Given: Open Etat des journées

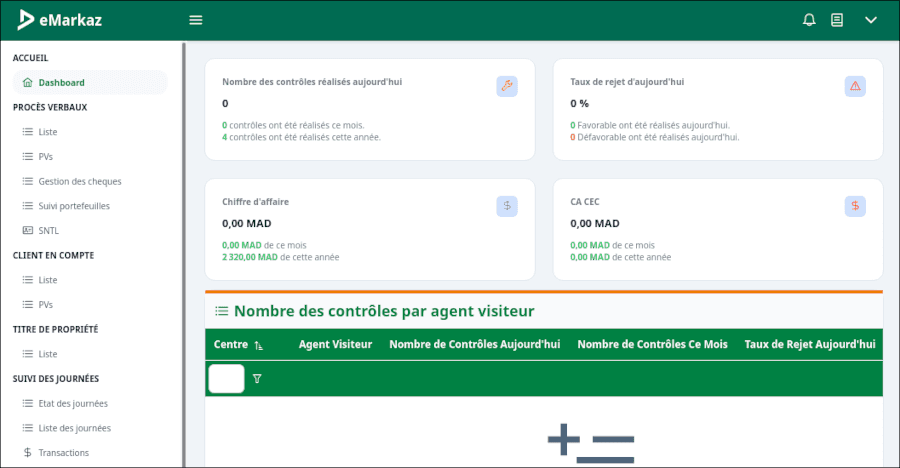Looking at the screenshot, I should 72,403.
